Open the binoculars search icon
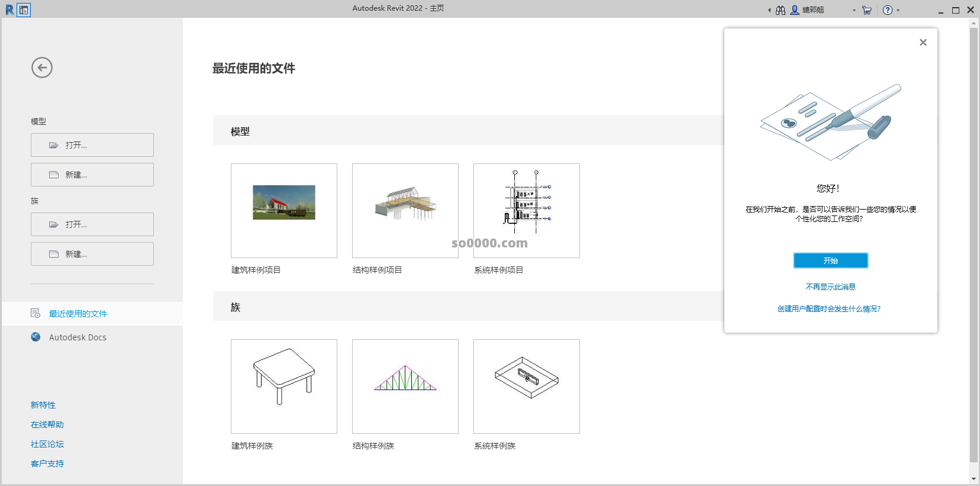This screenshot has height=486, width=980. click(781, 10)
